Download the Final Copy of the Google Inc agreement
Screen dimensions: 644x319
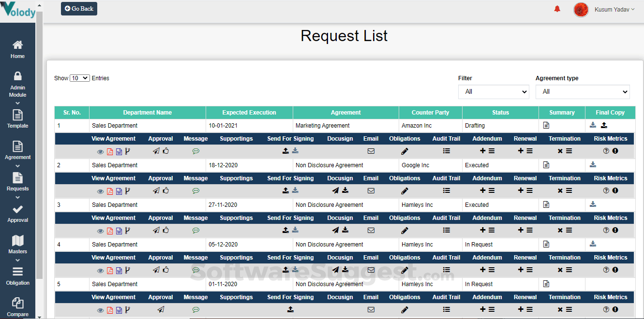(x=593, y=165)
